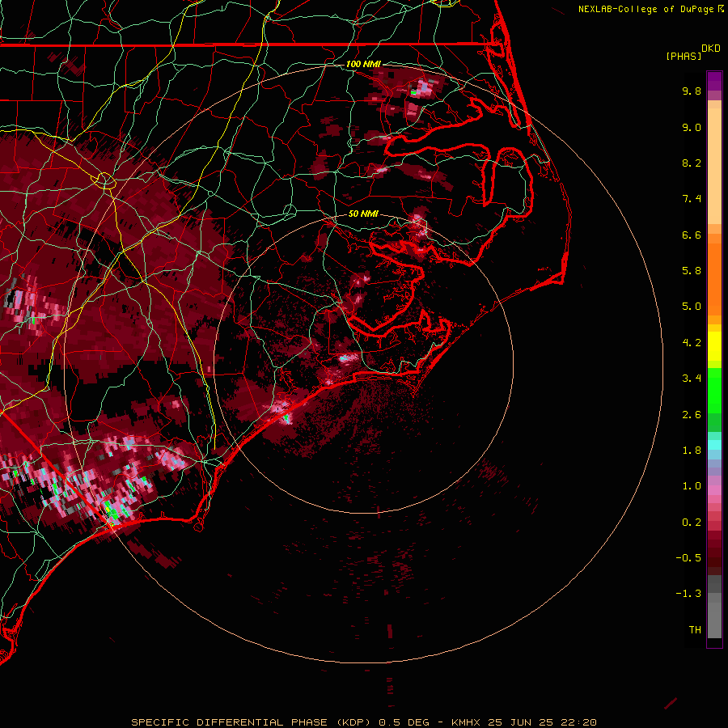Click the 9.0 value on the color scale

tap(692, 127)
